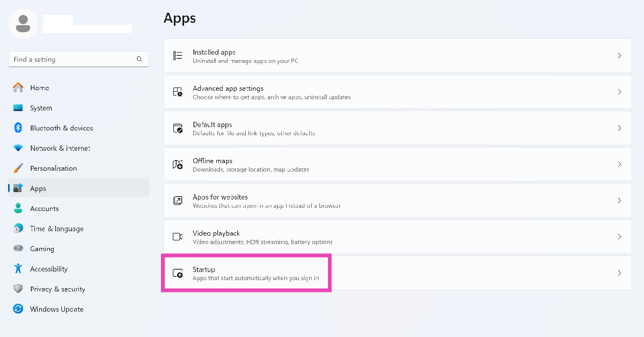The image size is (644, 337).
Task: Click Apps for websites chevron arrow
Action: click(x=619, y=200)
